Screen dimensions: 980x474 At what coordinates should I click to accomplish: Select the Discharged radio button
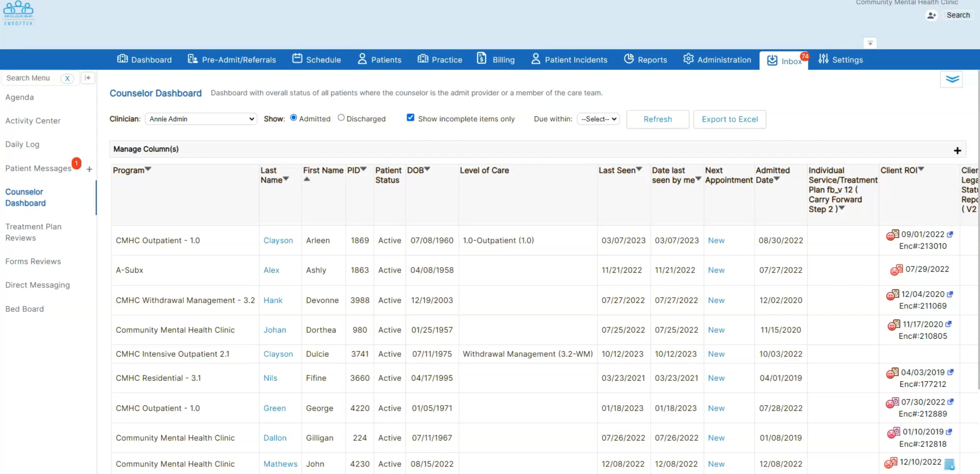[x=341, y=118]
